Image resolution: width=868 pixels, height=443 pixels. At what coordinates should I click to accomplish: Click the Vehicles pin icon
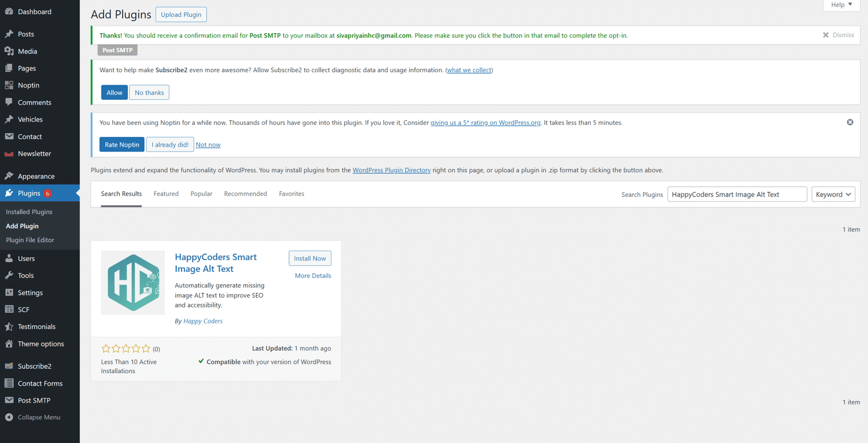pos(9,119)
